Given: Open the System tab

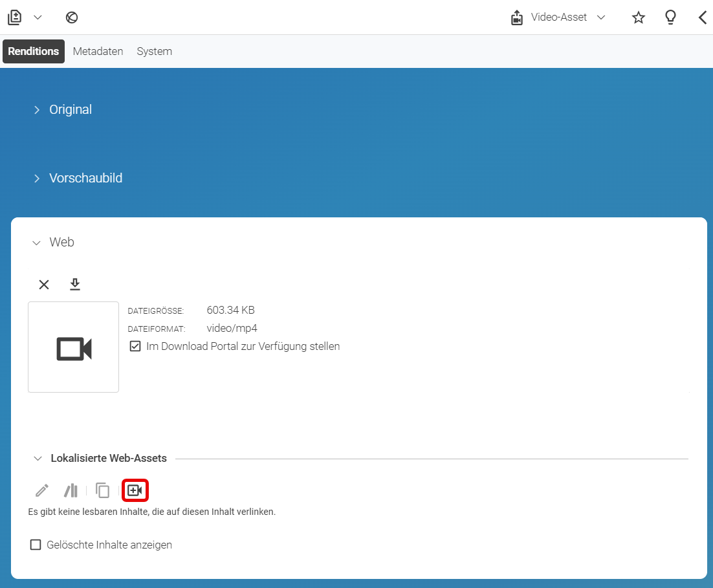Looking at the screenshot, I should [x=154, y=51].
